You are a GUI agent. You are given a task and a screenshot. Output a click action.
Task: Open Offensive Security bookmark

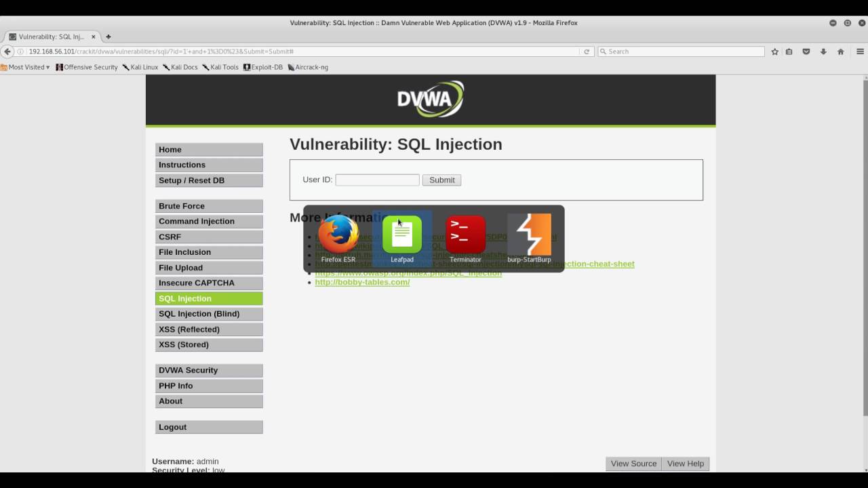point(87,67)
